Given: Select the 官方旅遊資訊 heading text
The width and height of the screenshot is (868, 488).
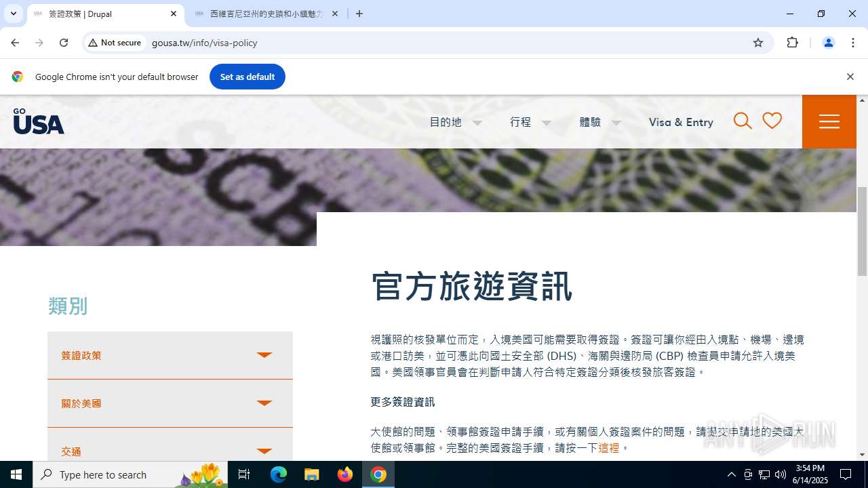Looking at the screenshot, I should click(472, 286).
